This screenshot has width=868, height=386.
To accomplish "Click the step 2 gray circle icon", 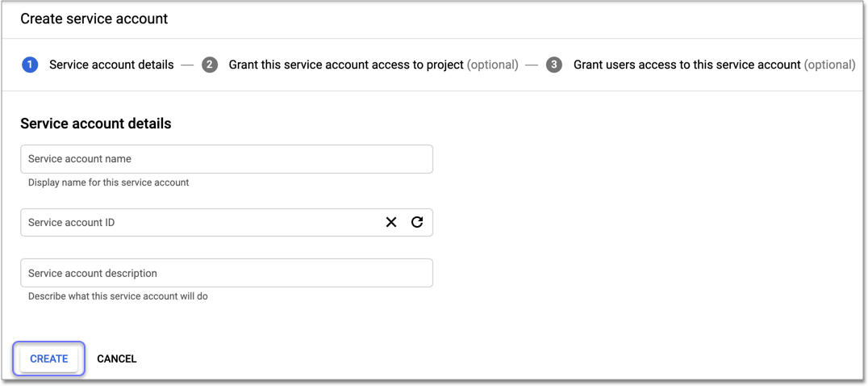I will (210, 65).
